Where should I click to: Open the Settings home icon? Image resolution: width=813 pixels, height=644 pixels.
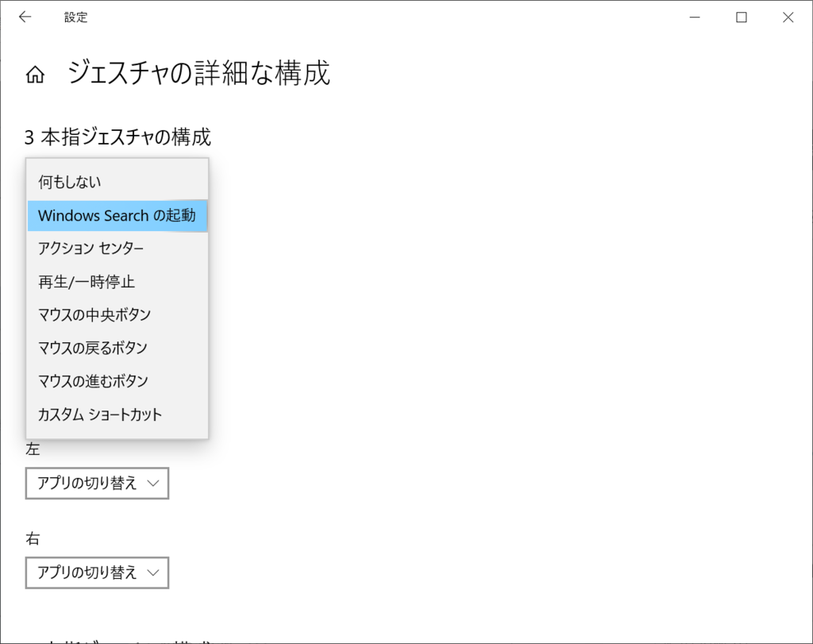pyautogui.click(x=35, y=75)
